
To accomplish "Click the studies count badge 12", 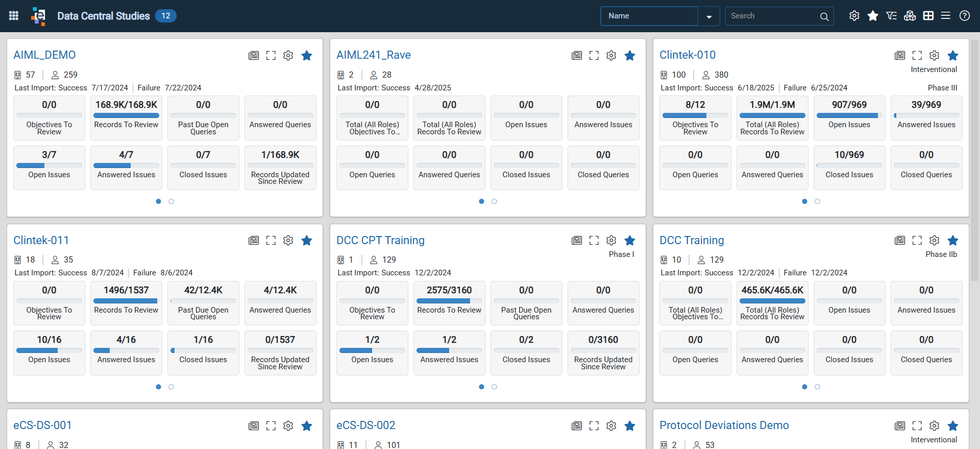I will tap(165, 16).
